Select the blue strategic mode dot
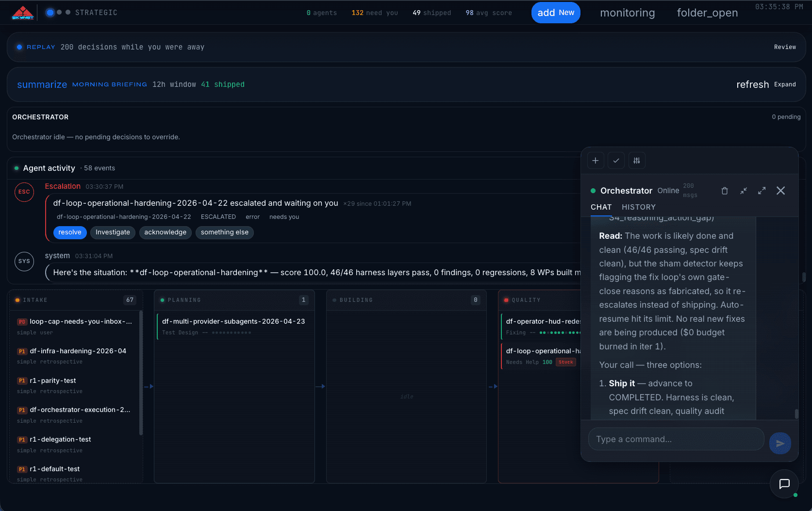 click(x=50, y=13)
